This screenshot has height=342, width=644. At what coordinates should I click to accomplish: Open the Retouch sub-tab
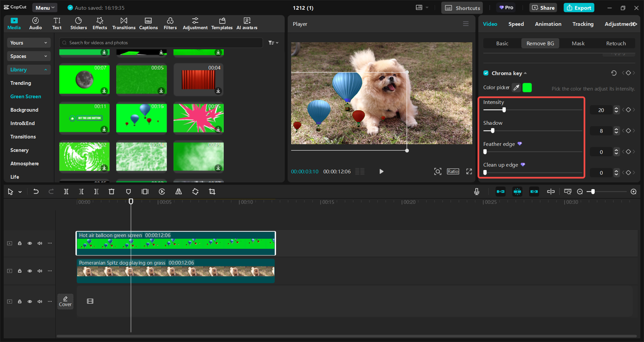click(616, 43)
